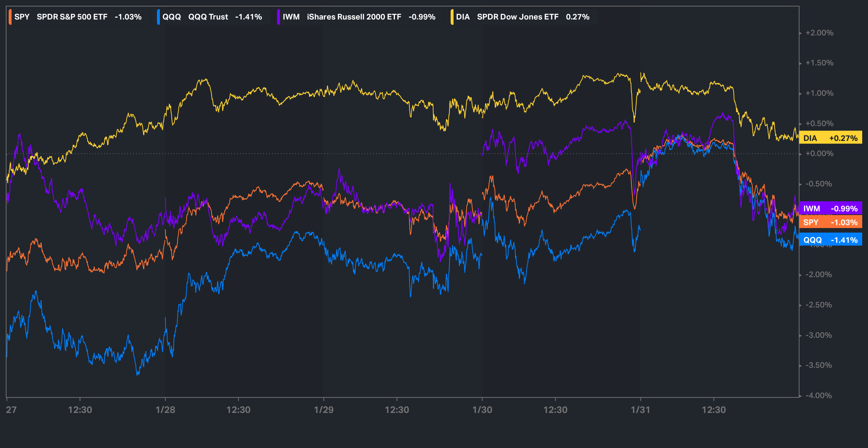The image size is (868, 448).
Task: Toggle the IWM iShares Russell 2000 ETF legend
Action: 359,17
